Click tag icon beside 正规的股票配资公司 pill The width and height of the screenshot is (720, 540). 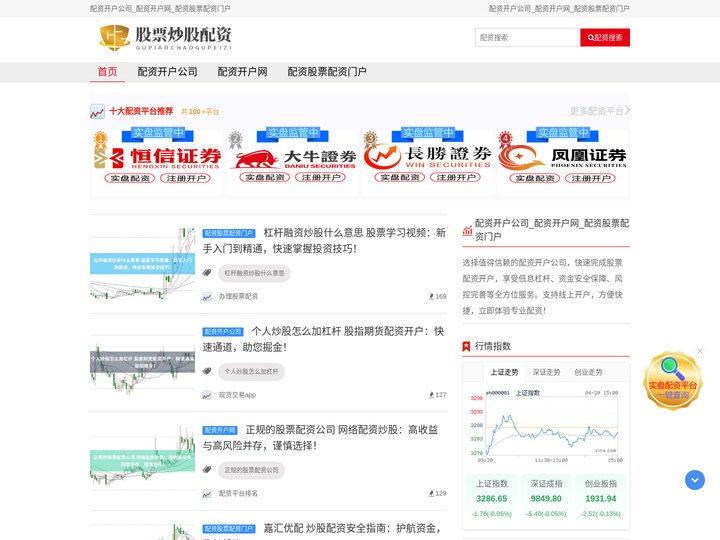click(x=207, y=470)
